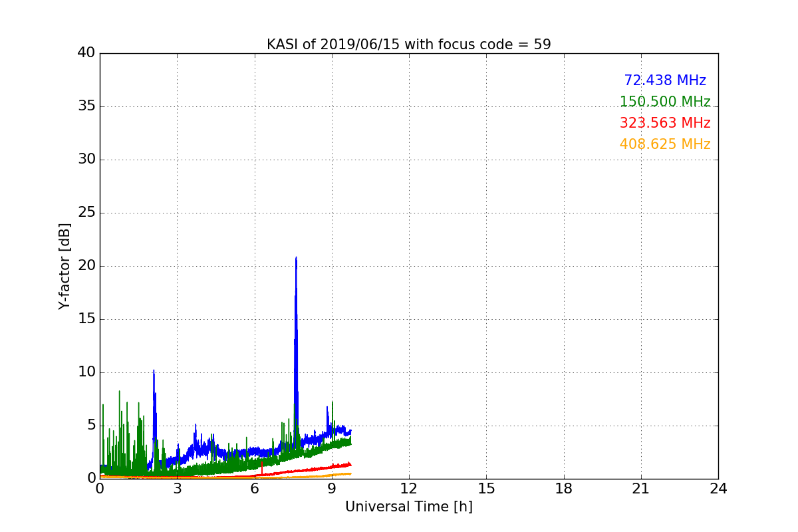The image size is (798, 532).
Task: Click the plot title 'KASI of 2019/06/15 with focus code = 59'
Action: coord(408,45)
